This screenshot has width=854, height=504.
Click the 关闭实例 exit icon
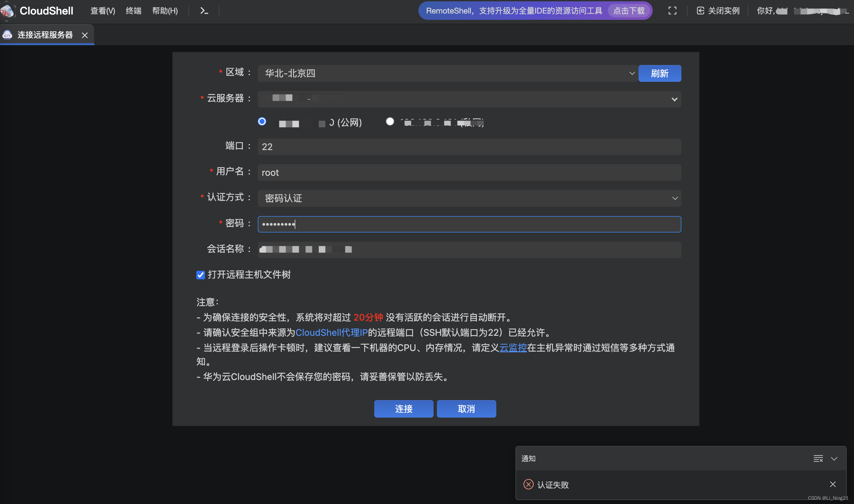click(x=701, y=11)
